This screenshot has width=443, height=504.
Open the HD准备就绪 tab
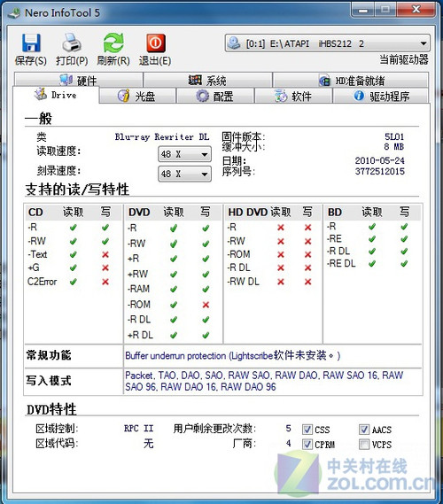coord(351,80)
